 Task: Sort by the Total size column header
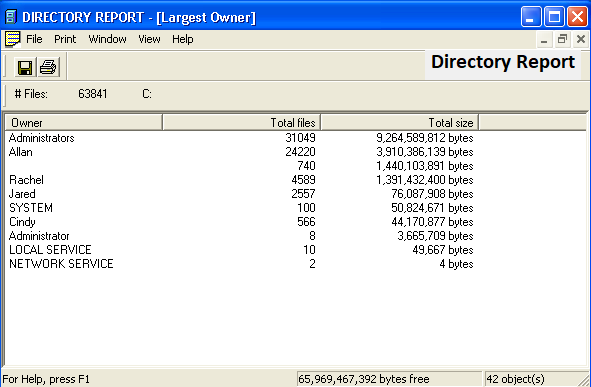(x=400, y=122)
